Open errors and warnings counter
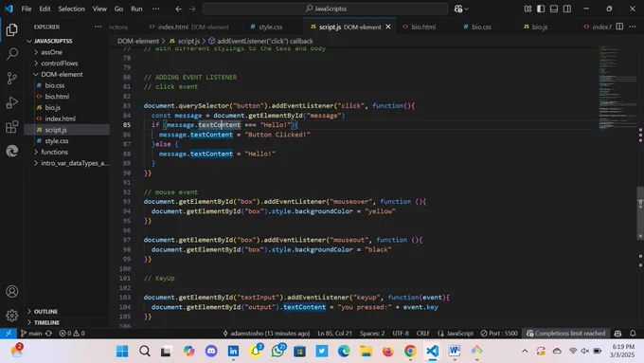The width and height of the screenshot is (644, 363). (x=72, y=333)
